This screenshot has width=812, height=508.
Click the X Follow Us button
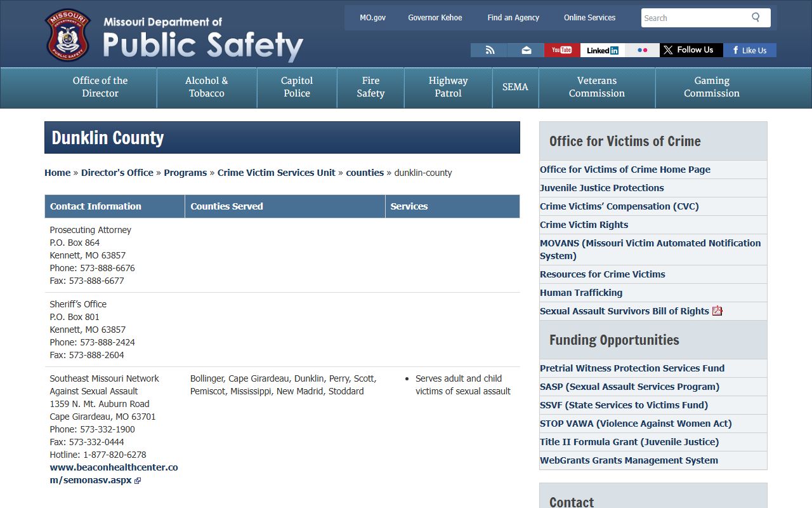[691, 50]
